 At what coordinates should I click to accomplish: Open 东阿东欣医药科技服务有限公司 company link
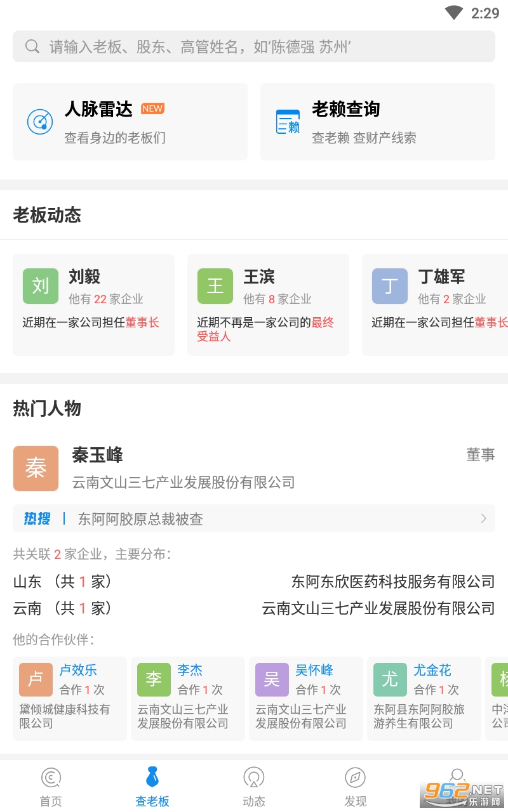(392, 581)
